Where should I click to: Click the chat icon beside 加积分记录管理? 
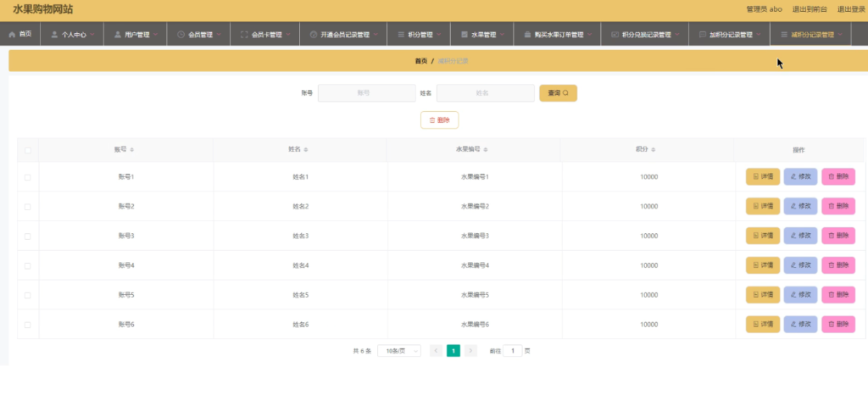coord(703,34)
